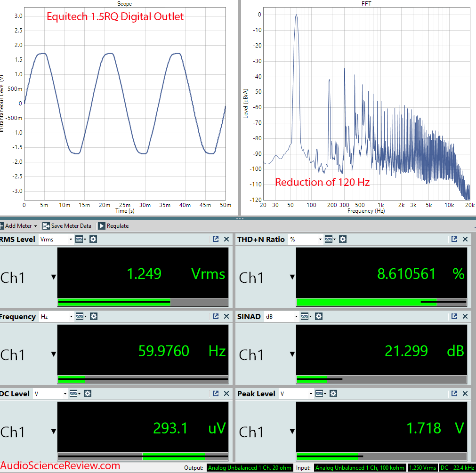476x473 pixels.
Task: Expand SINAD Ch1 channel arrow
Action: pos(292,354)
